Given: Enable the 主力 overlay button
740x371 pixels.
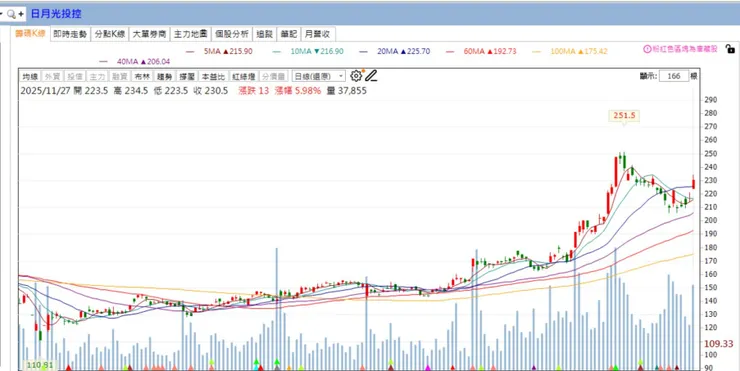Looking at the screenshot, I should click(97, 76).
